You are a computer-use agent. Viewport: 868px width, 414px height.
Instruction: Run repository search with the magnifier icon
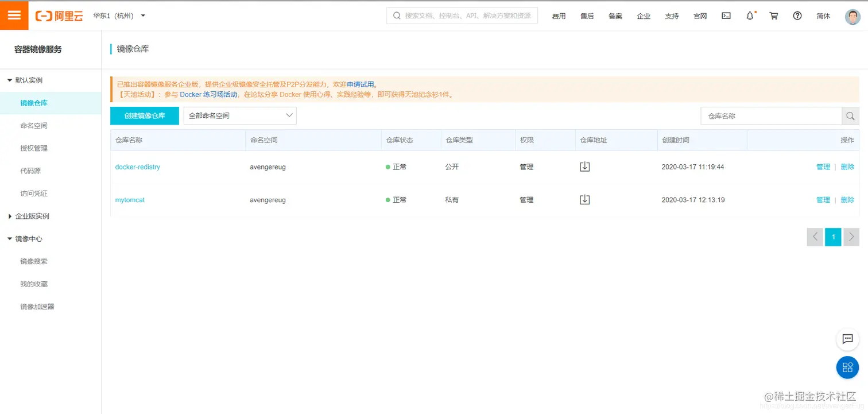(850, 115)
